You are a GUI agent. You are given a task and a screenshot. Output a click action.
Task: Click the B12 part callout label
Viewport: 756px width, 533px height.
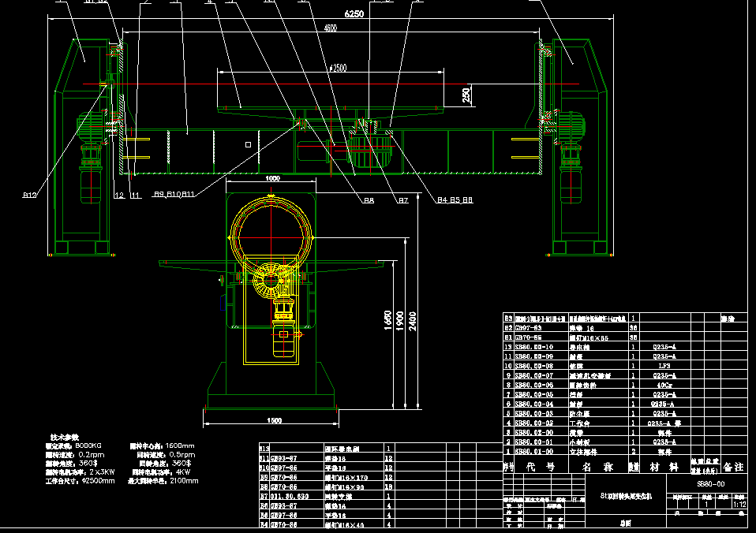[x=29, y=194]
